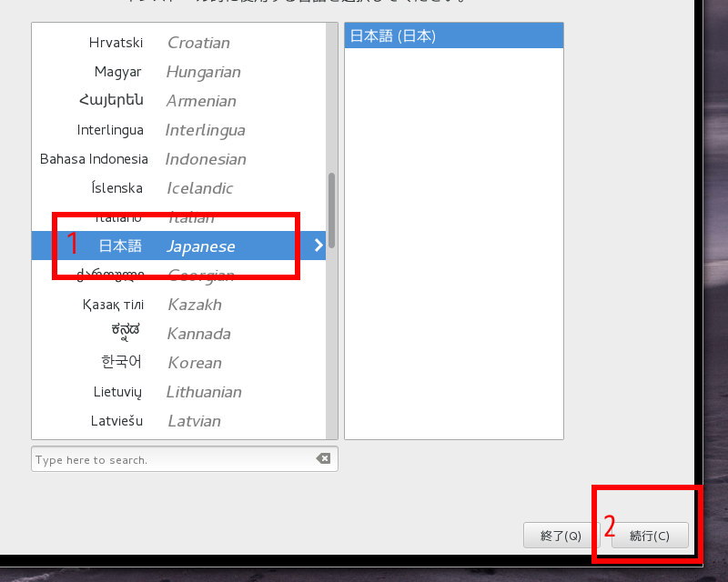Select Hungarian (Magyar) language
This screenshot has width=728, height=582.
(177, 72)
